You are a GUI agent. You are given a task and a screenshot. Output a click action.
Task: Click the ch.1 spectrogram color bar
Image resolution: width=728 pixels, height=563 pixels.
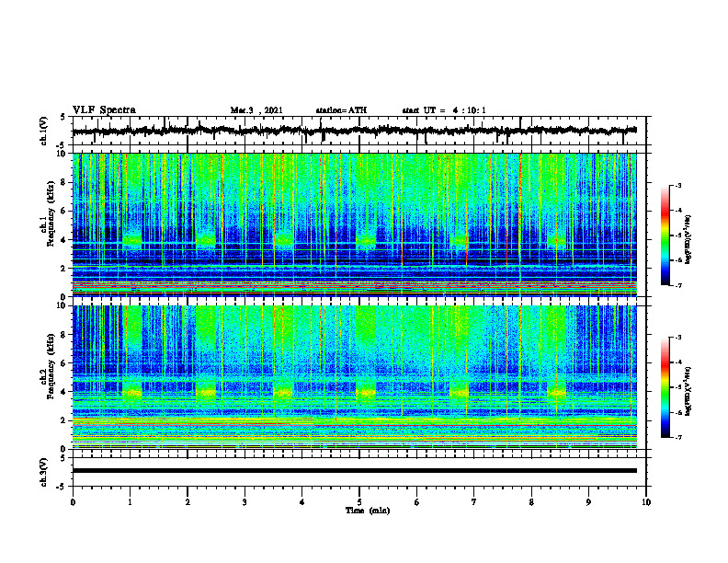pos(665,236)
